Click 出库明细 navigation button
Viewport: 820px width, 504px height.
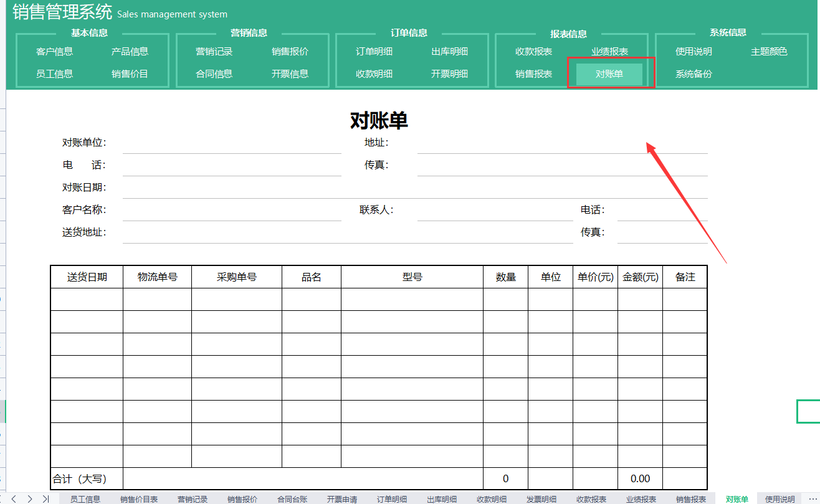tap(451, 52)
